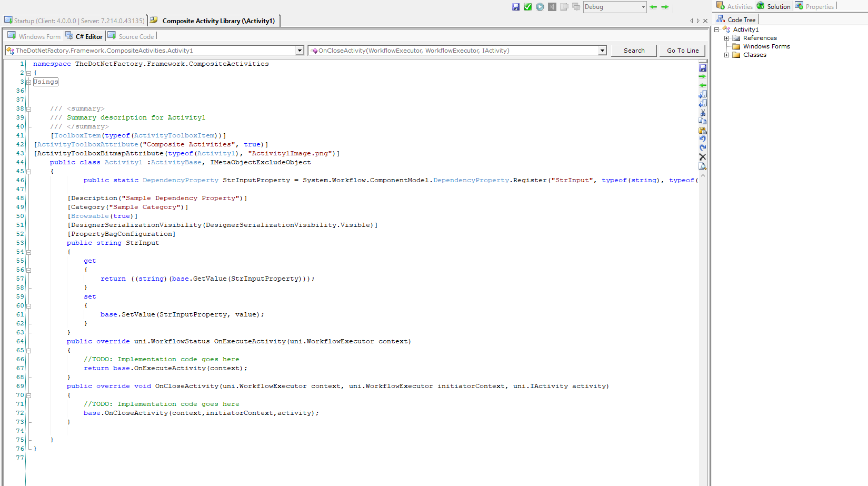Click the indent icon in the vertical toolbar

pos(703,94)
